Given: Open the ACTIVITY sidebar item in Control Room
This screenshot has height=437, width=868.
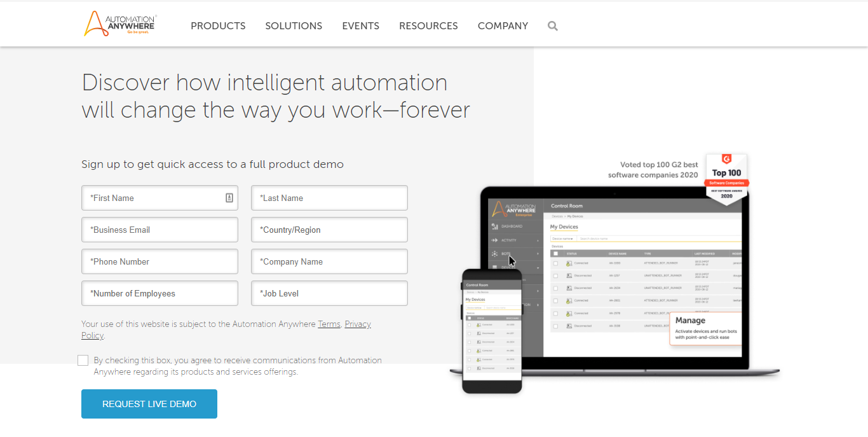Looking at the screenshot, I should click(x=494, y=240).
